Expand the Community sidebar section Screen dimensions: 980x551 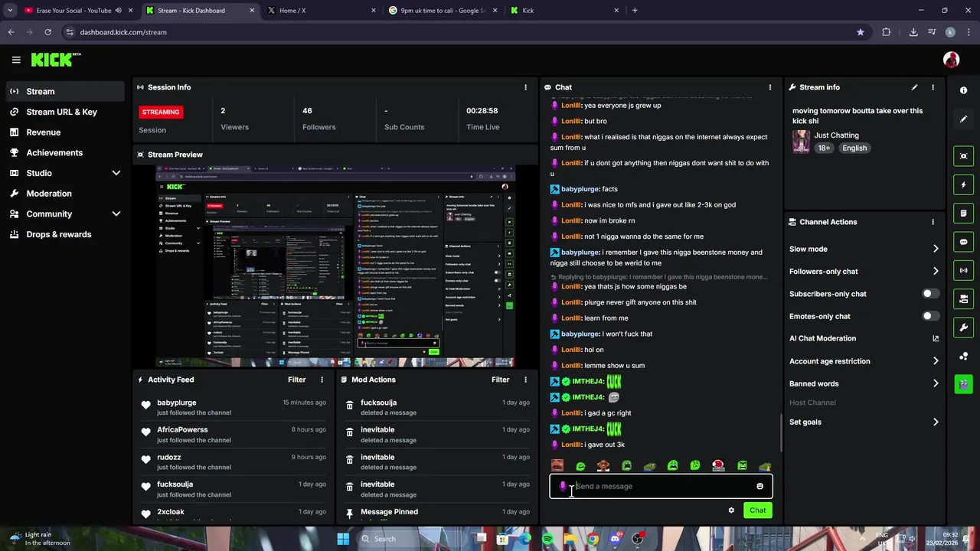[x=116, y=214]
